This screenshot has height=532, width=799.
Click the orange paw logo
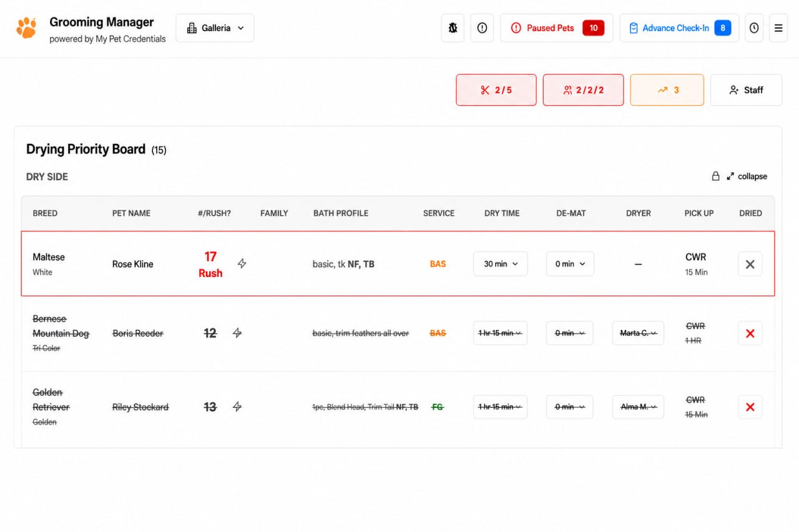click(26, 28)
